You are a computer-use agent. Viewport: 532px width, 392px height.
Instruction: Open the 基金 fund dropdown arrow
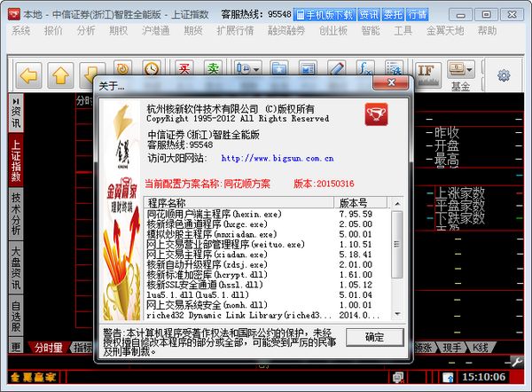tap(470, 70)
